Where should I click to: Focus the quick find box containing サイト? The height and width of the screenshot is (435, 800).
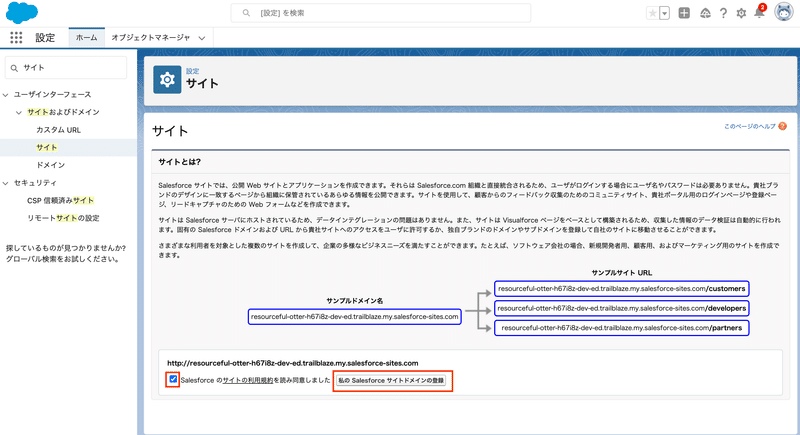(x=66, y=68)
